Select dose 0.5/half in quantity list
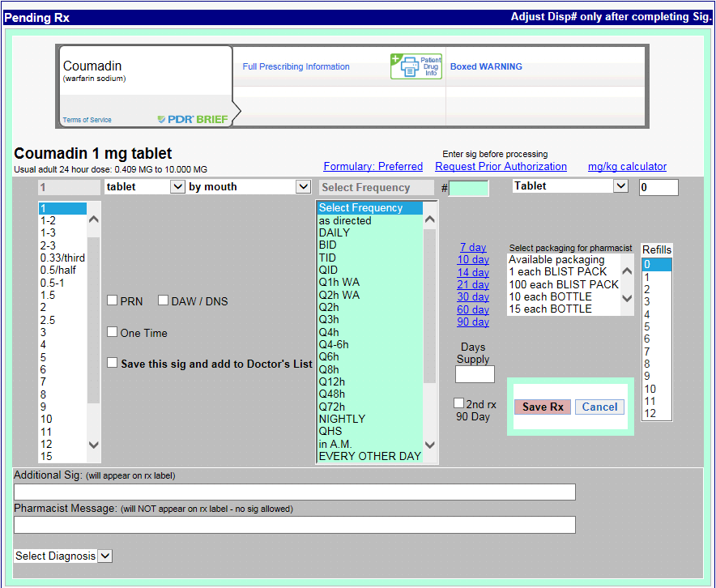The height and width of the screenshot is (588, 716). point(62,271)
